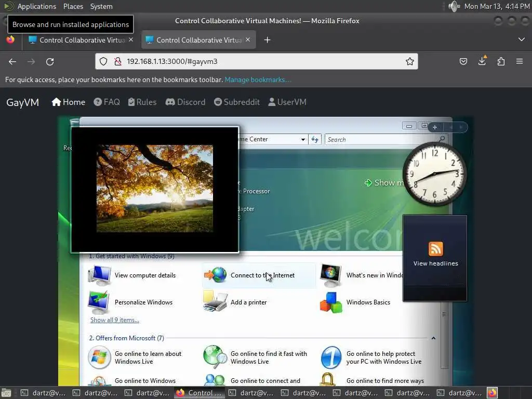The height and width of the screenshot is (399, 532).
Task: Open the Subreddit nav link
Action: [x=237, y=102]
